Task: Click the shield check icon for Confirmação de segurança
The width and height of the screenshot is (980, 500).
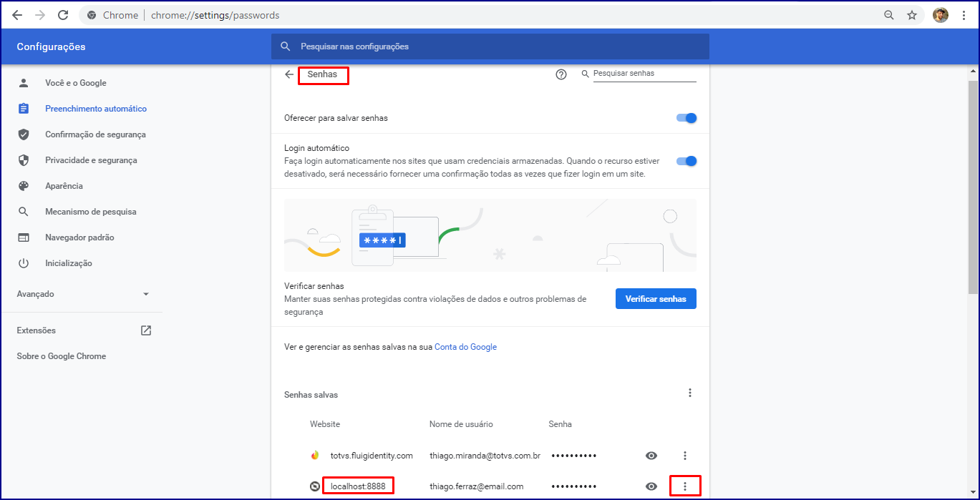Action: (24, 134)
